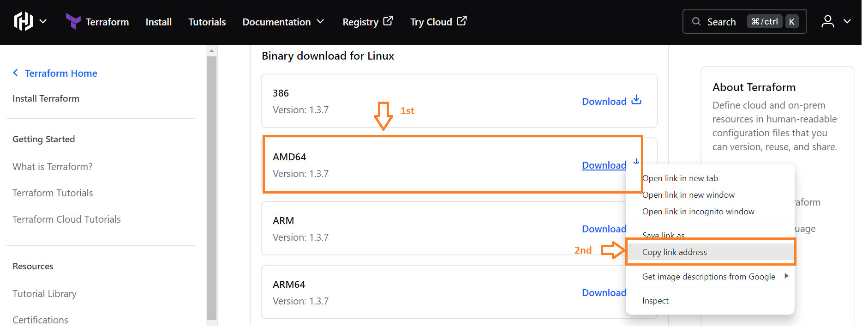868x328 pixels.
Task: Click the external-link icon next to Try Cloud
Action: point(462,21)
